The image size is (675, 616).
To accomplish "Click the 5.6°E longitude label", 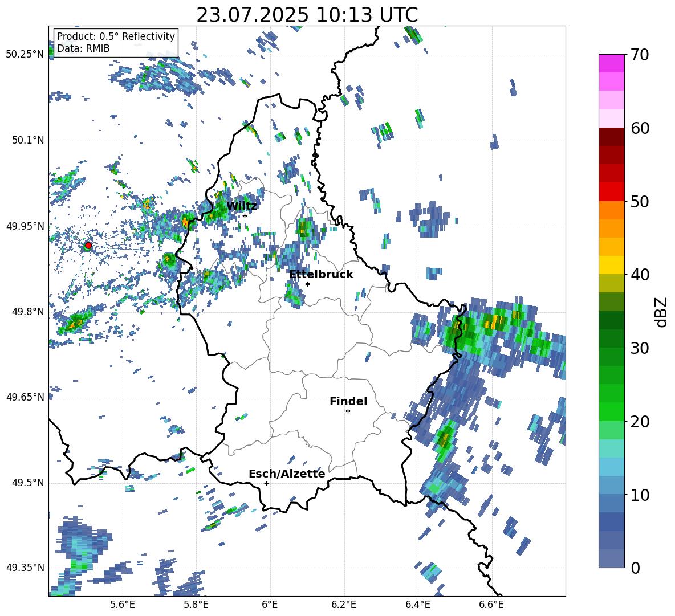I will tap(123, 605).
